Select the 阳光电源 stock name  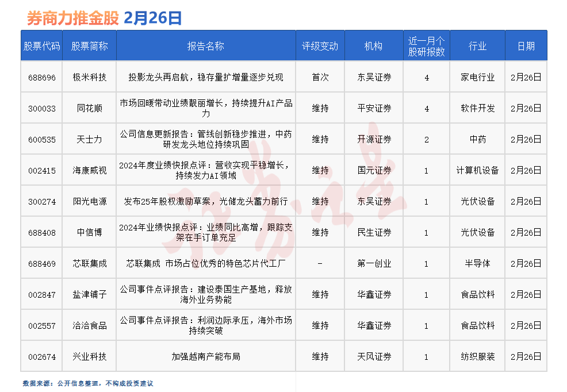click(x=89, y=201)
